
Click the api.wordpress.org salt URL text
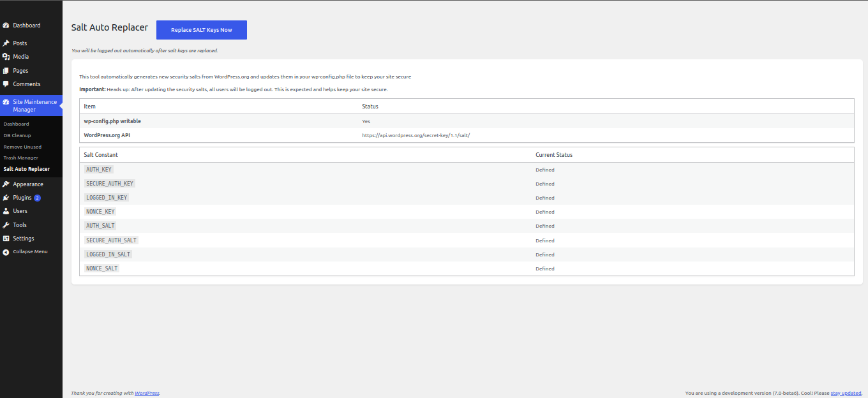tap(416, 135)
